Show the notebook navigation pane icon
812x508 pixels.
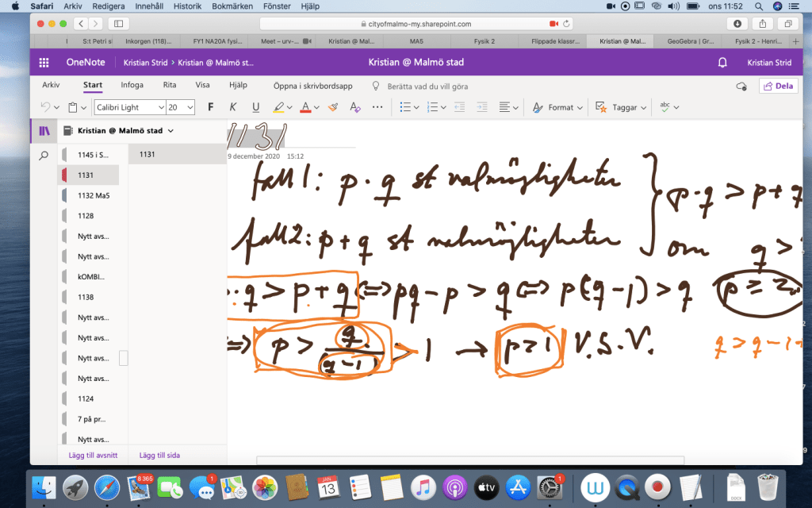44,130
